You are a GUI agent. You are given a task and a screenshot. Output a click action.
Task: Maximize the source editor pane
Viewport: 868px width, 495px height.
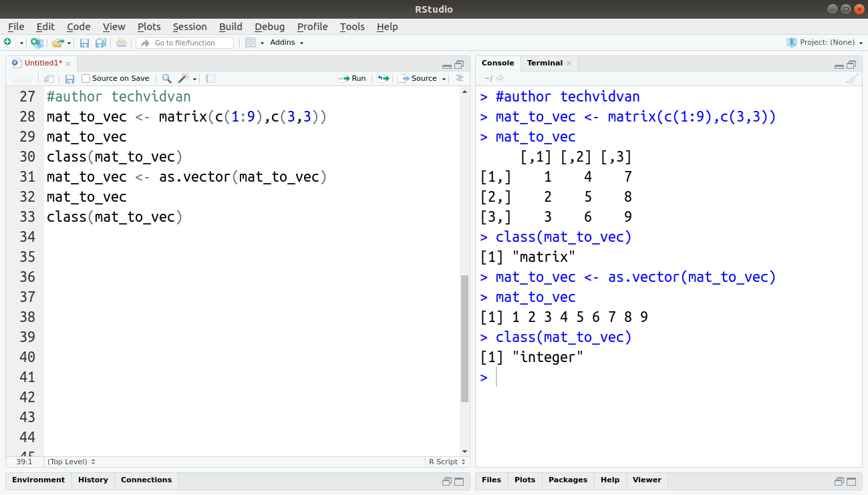click(459, 65)
